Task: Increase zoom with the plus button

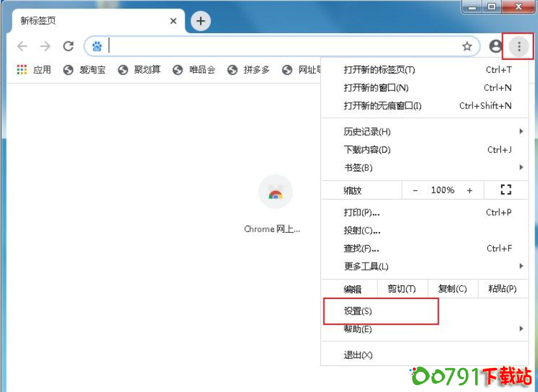Action: 470,190
